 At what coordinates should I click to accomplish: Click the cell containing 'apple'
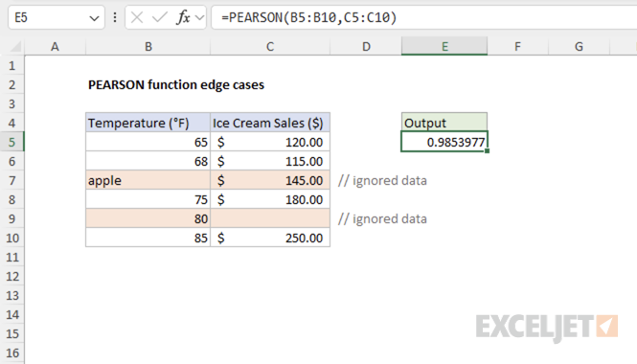pyautogui.click(x=148, y=180)
